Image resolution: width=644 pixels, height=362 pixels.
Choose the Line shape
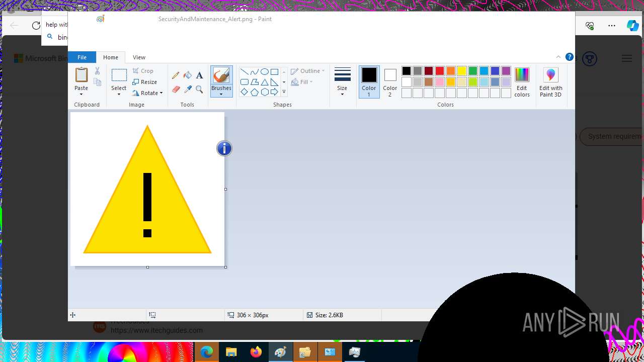click(x=244, y=71)
